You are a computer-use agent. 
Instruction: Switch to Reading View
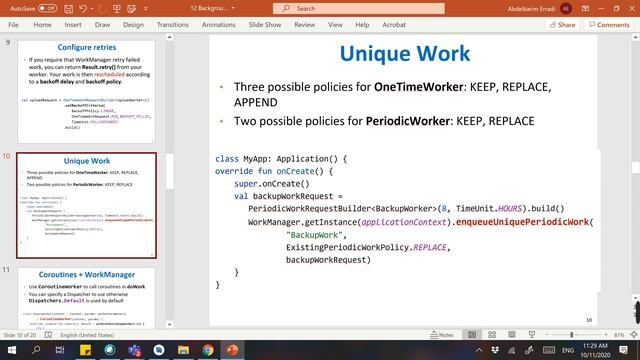click(x=512, y=335)
